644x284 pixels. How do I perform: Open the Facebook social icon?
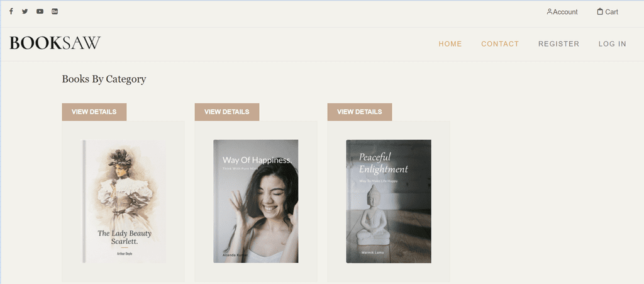coord(11,11)
